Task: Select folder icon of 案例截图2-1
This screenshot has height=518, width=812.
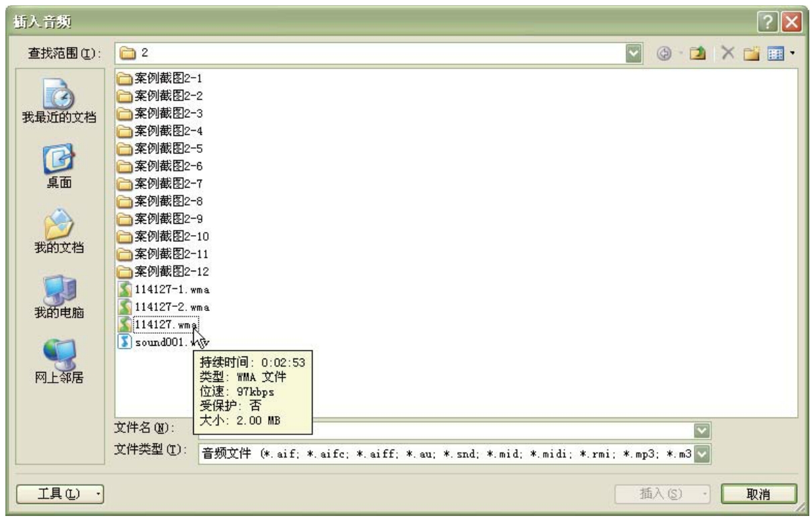Action: [x=125, y=78]
